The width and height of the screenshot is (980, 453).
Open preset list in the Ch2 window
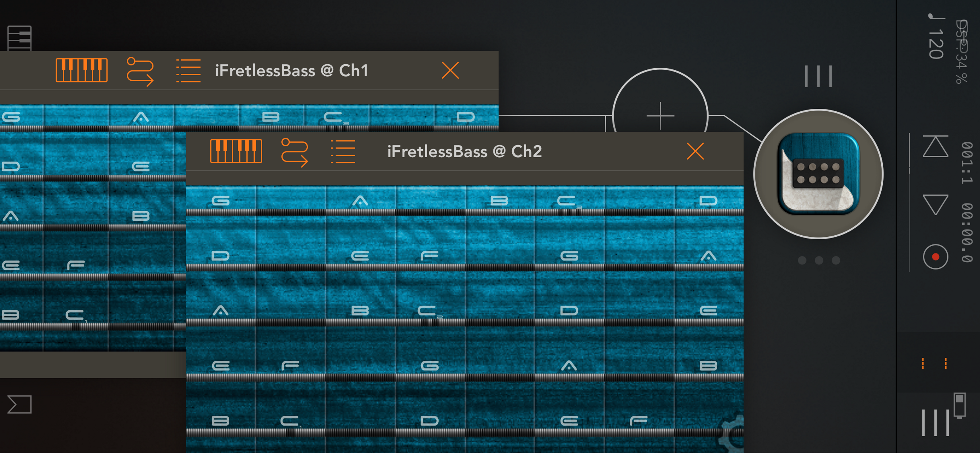pyautogui.click(x=343, y=151)
